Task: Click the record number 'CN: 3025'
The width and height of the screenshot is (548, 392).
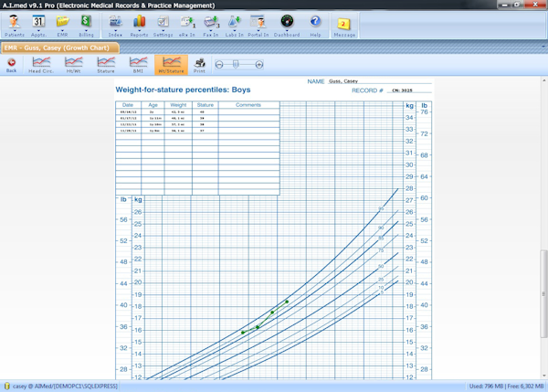Action: [x=402, y=90]
